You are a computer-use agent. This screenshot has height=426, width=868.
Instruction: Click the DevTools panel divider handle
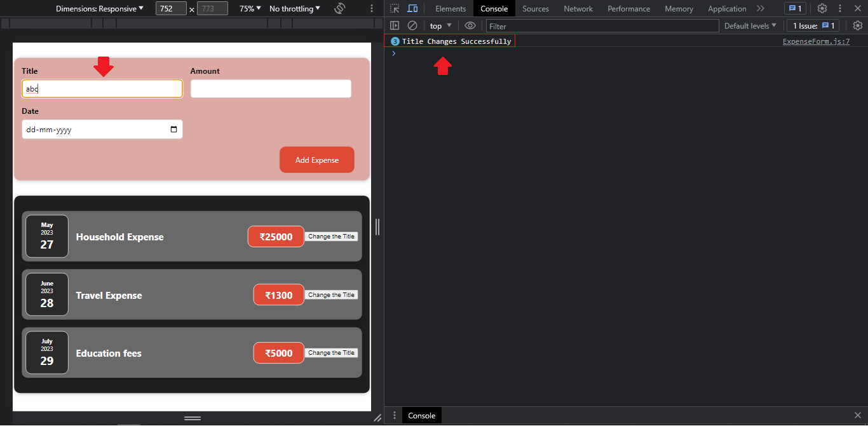377,227
